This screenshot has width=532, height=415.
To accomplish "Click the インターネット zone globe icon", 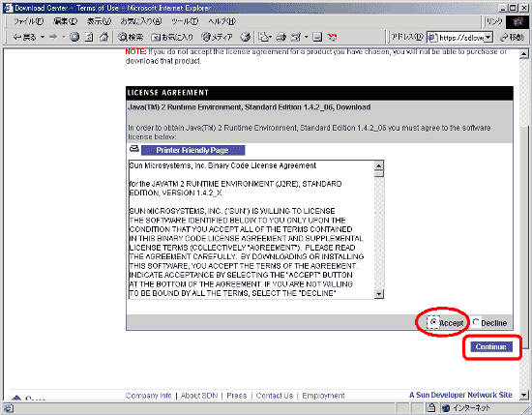I will [447, 408].
